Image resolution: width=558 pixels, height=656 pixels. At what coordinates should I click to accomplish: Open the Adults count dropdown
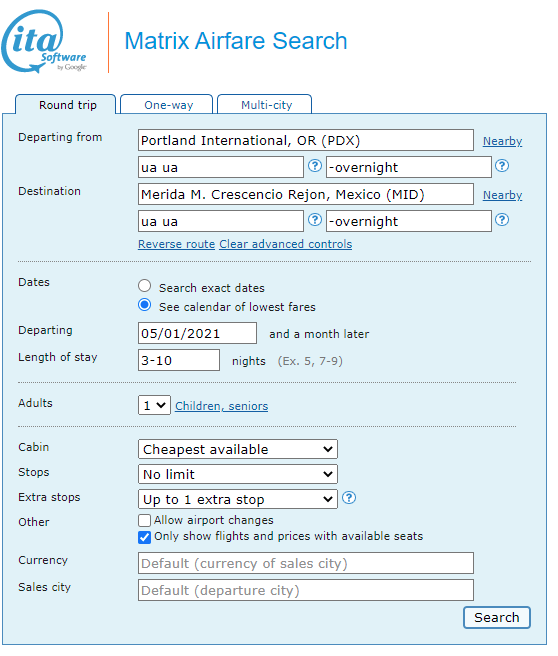tap(154, 405)
